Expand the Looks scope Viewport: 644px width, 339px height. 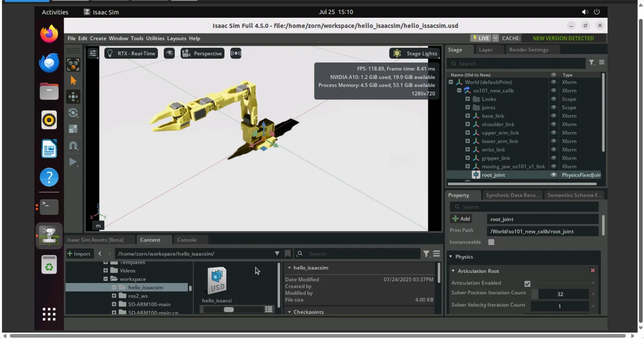tap(467, 99)
